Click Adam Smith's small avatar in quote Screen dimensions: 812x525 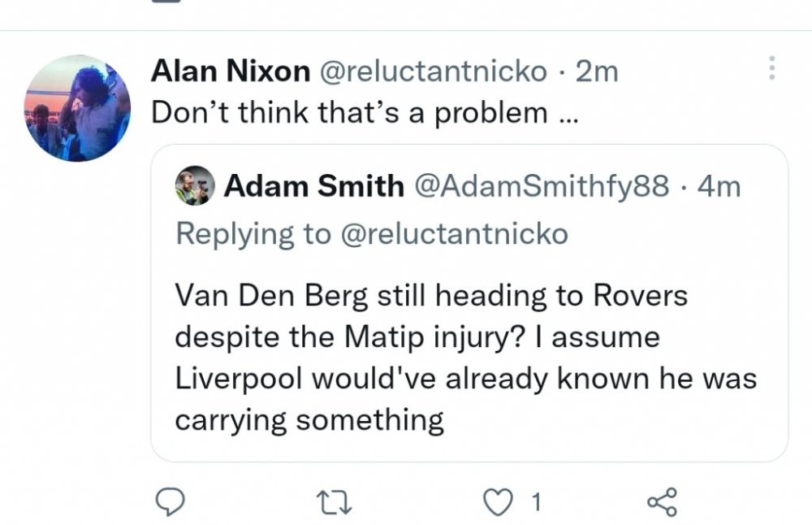pyautogui.click(x=194, y=187)
